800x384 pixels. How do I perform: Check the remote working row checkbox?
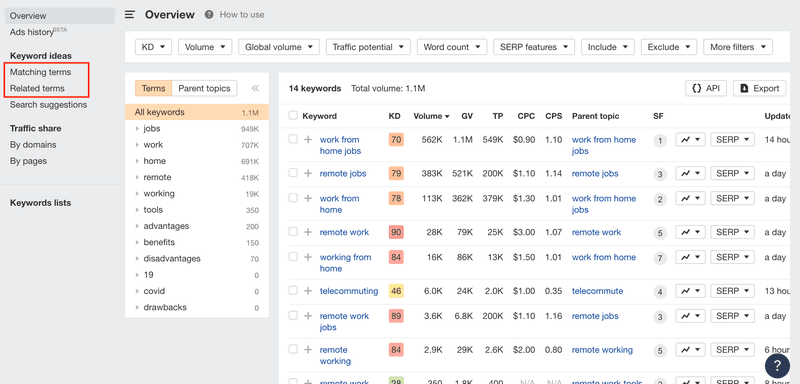pyautogui.click(x=293, y=349)
